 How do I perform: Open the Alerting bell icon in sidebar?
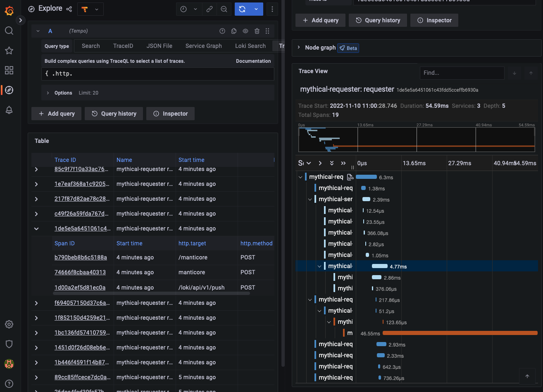point(9,110)
